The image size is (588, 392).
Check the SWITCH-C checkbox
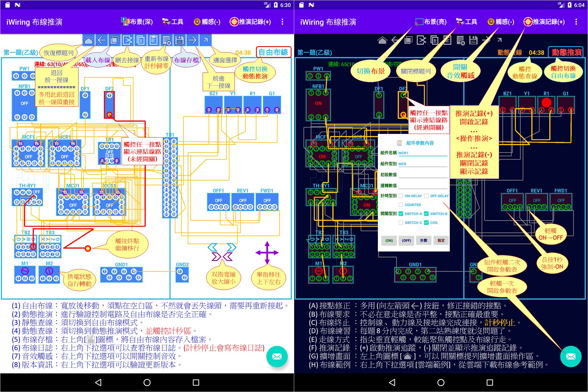click(401, 223)
